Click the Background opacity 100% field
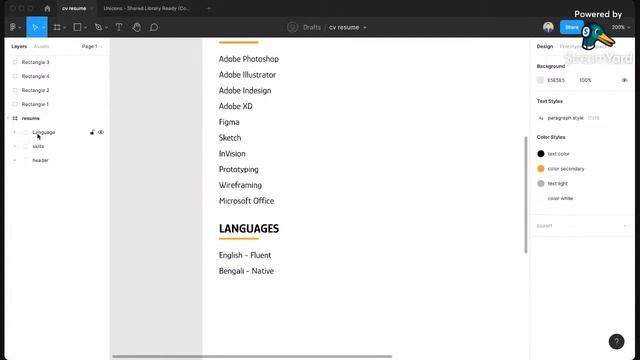 (x=585, y=80)
